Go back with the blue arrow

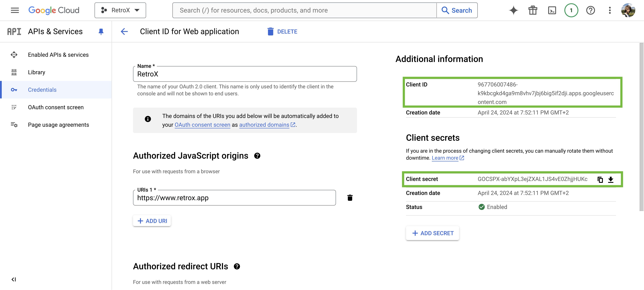pos(124,31)
